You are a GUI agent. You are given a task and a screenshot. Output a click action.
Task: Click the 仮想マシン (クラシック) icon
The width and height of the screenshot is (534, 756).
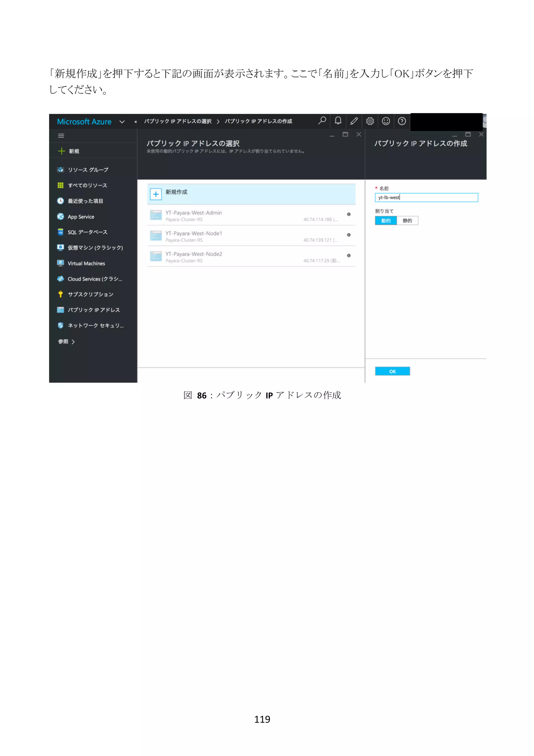pos(60,248)
